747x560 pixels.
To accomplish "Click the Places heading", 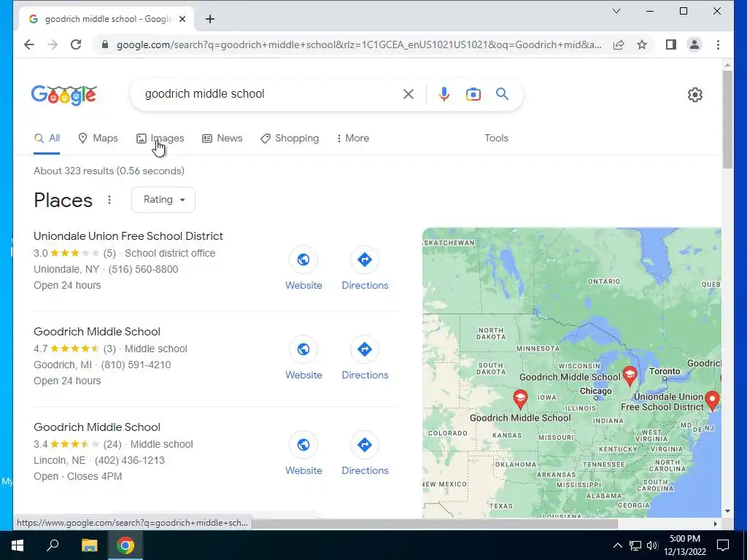I will click(x=63, y=201).
